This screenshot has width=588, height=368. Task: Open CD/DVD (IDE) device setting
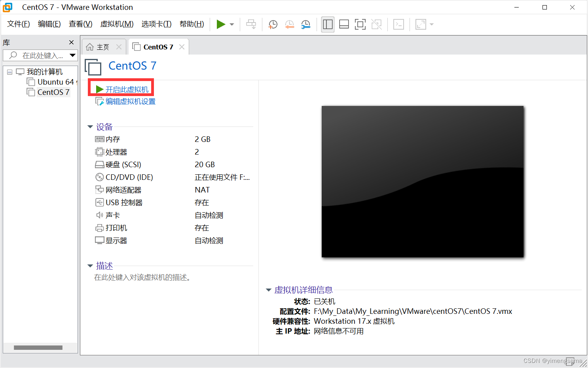pos(124,177)
